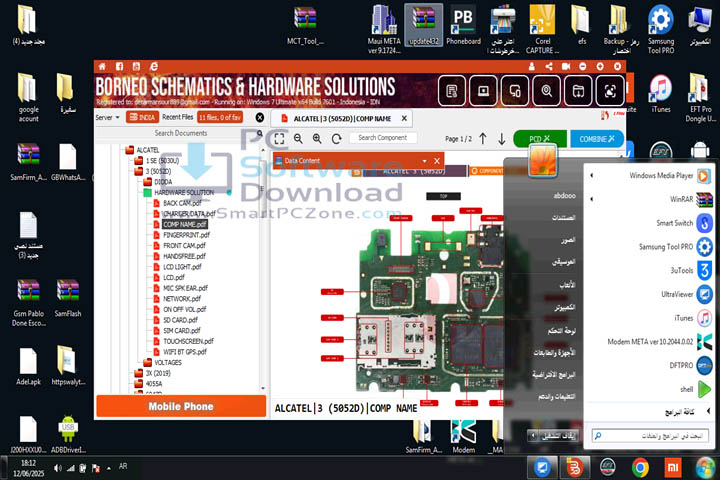This screenshot has height=480, width=720.
Task: Open the YouTube icon in Borneo top bar
Action: (x=136, y=67)
